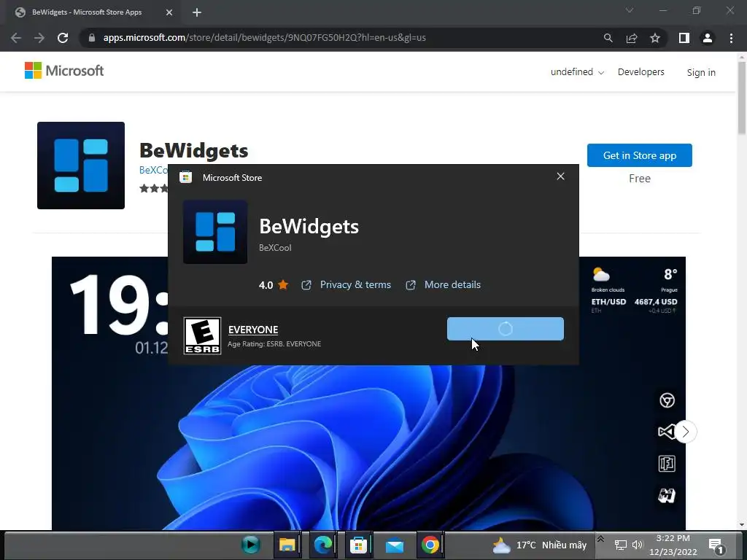Show next screenshot with arrow
The image size is (747, 560).
(685, 432)
